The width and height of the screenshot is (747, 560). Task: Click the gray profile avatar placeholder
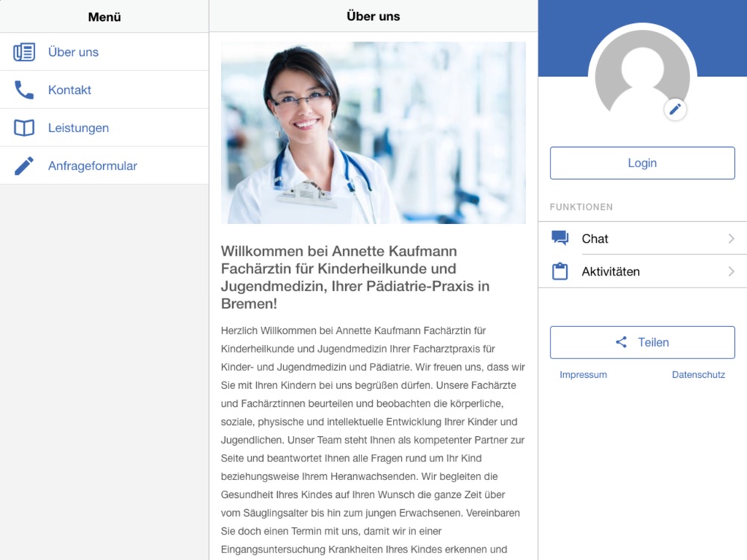(x=642, y=76)
